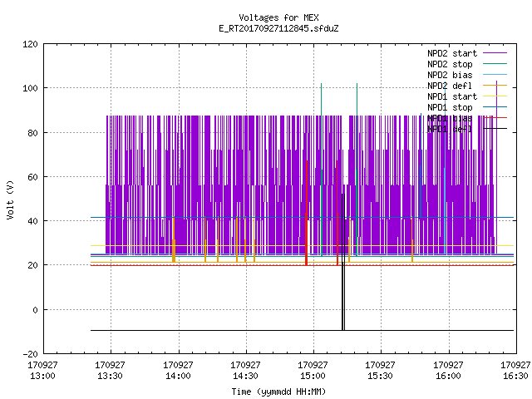Click the 'Time (yymmdd HH:MM)' x-axis label
The width and height of the screenshot is (532, 399).
point(278,392)
